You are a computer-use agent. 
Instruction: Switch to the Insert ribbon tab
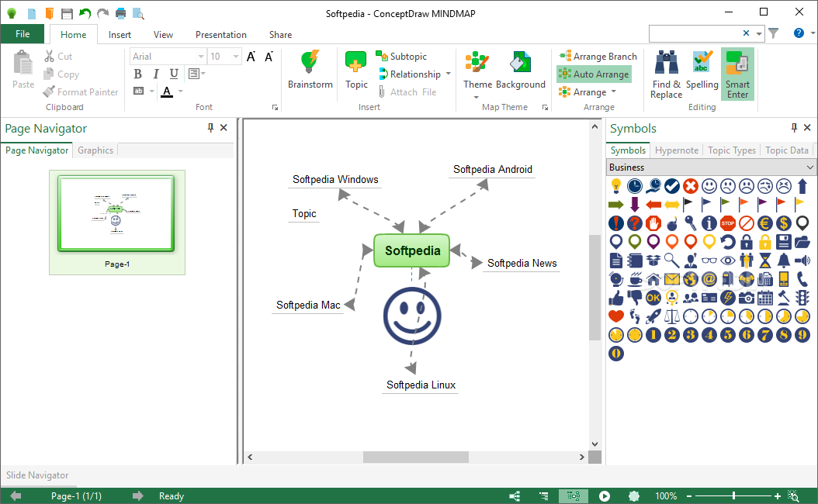(x=120, y=34)
